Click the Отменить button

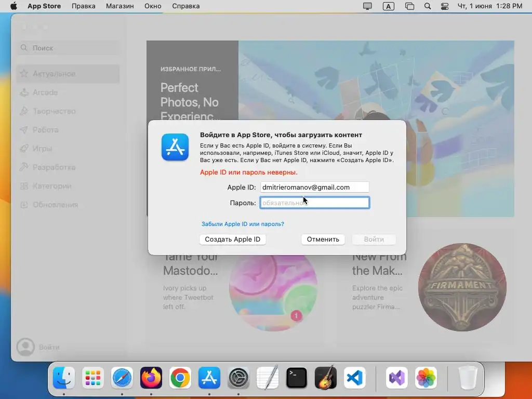coord(323,239)
